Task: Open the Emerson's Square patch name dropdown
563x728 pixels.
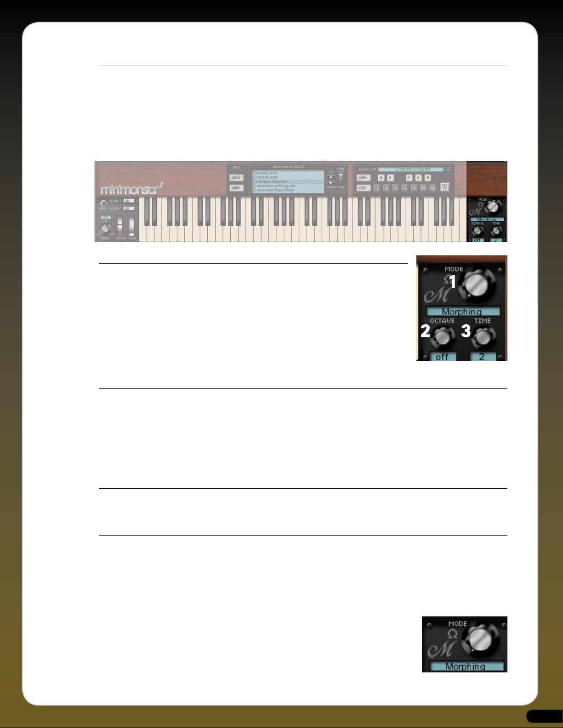Action: 411,169
